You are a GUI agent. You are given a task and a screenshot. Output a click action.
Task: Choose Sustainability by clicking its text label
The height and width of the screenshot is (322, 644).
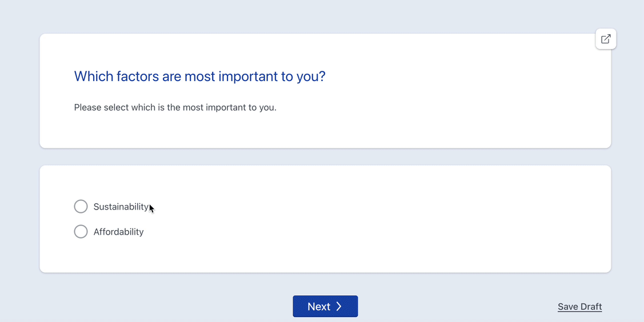[121, 207]
